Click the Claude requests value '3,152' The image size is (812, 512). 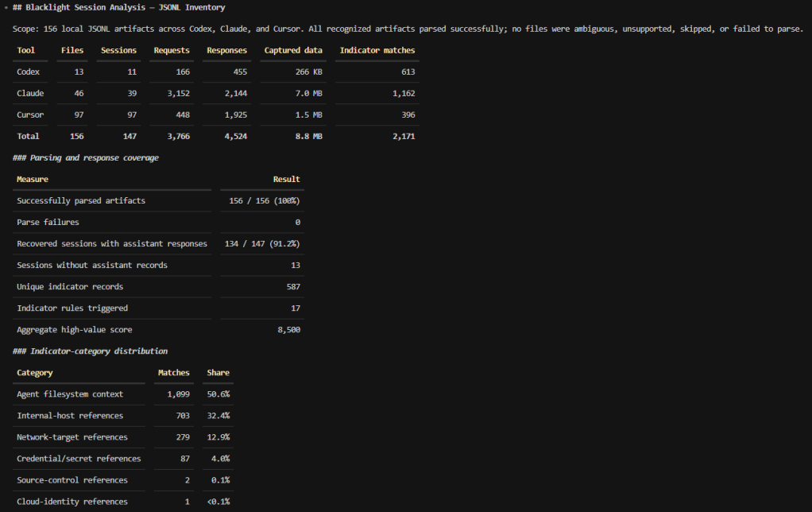179,93
